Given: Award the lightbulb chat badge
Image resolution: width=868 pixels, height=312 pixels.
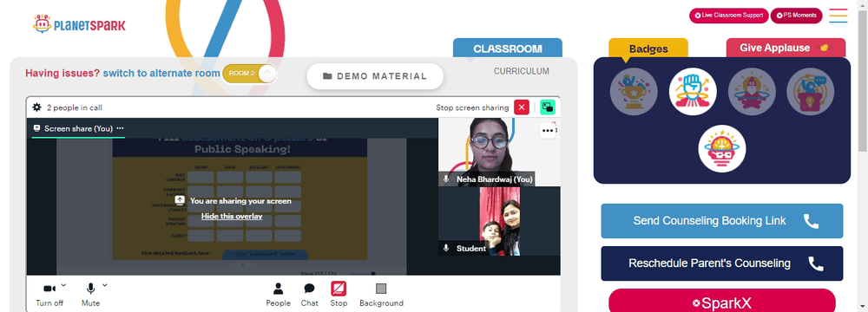Looking at the screenshot, I should point(811,92).
